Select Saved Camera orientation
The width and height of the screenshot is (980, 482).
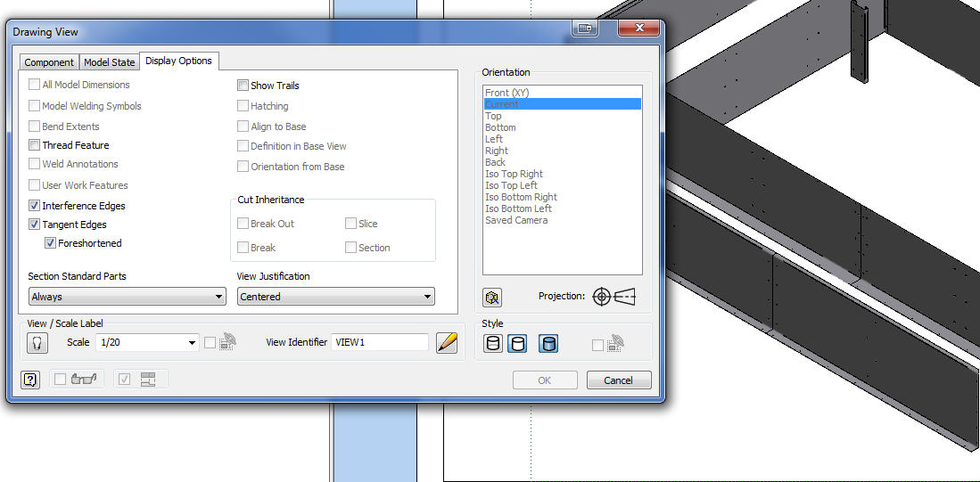[563, 220]
